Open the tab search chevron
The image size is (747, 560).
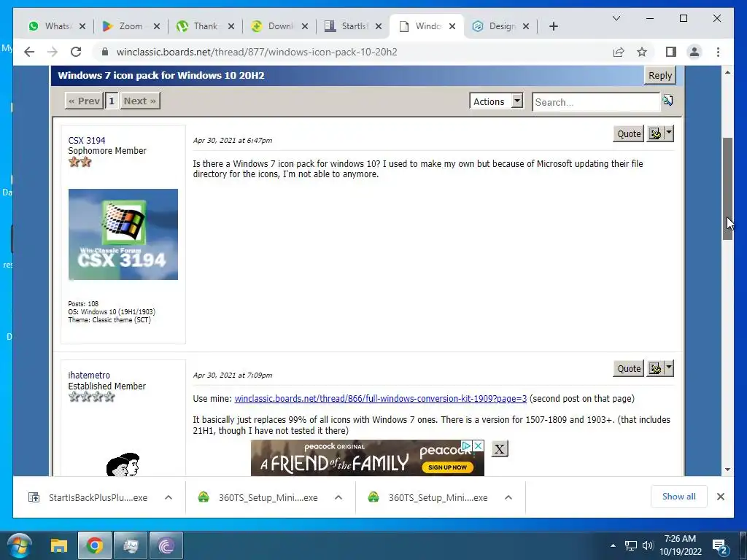click(x=616, y=18)
